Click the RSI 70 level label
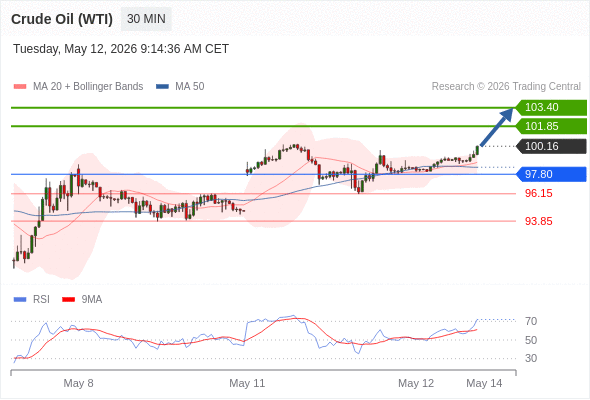Viewport: 590px width, 400px height. coord(531,321)
